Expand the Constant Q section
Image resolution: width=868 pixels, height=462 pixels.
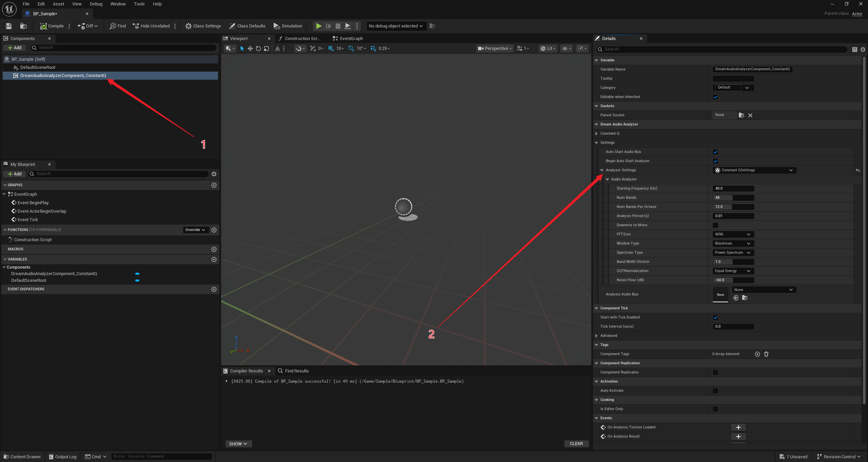tap(596, 134)
